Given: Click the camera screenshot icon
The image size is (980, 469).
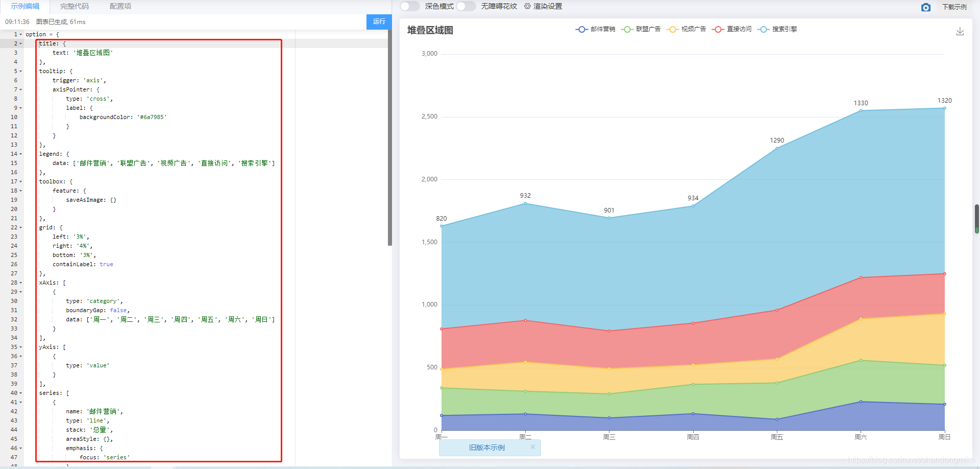Looking at the screenshot, I should click(926, 7).
